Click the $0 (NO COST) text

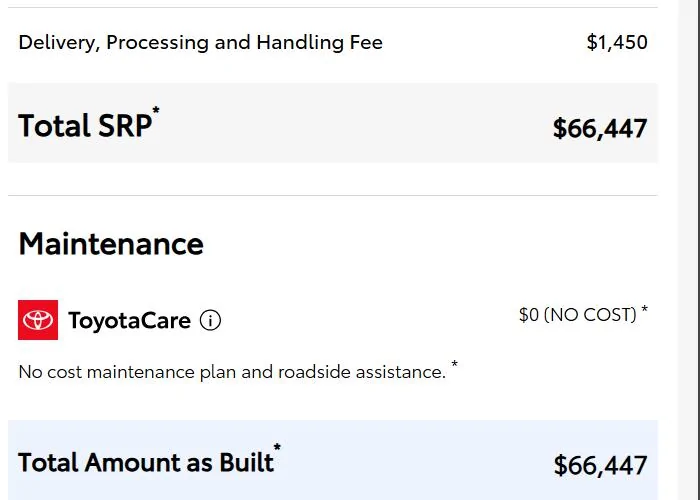click(578, 315)
